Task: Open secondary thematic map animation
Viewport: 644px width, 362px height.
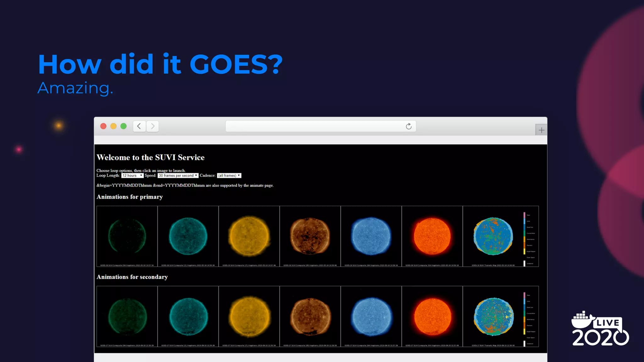Action: pos(494,316)
